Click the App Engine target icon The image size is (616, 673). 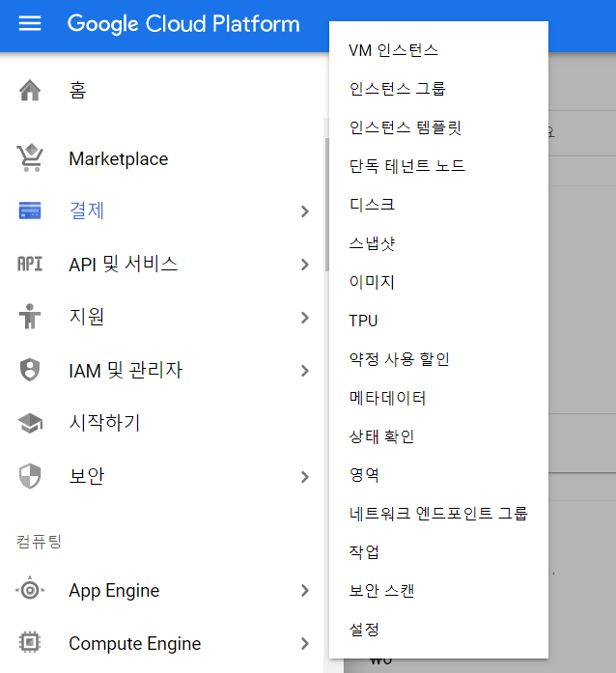point(30,590)
